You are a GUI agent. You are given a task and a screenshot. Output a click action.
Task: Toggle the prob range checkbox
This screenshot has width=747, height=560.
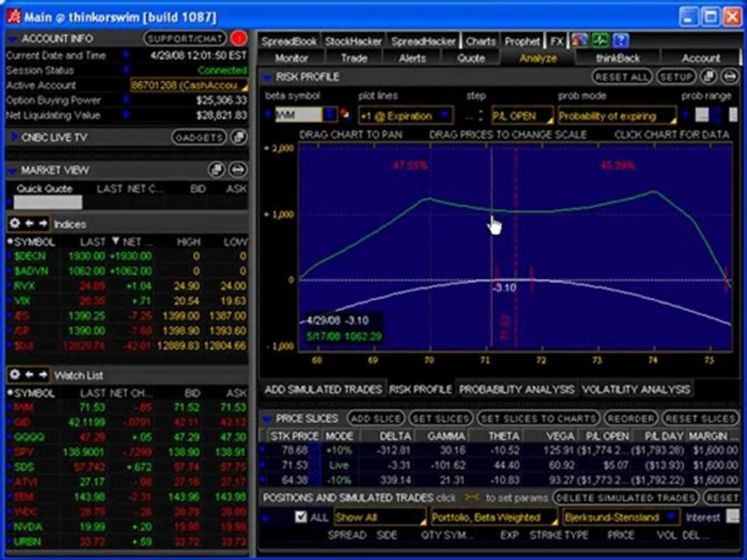(x=702, y=115)
